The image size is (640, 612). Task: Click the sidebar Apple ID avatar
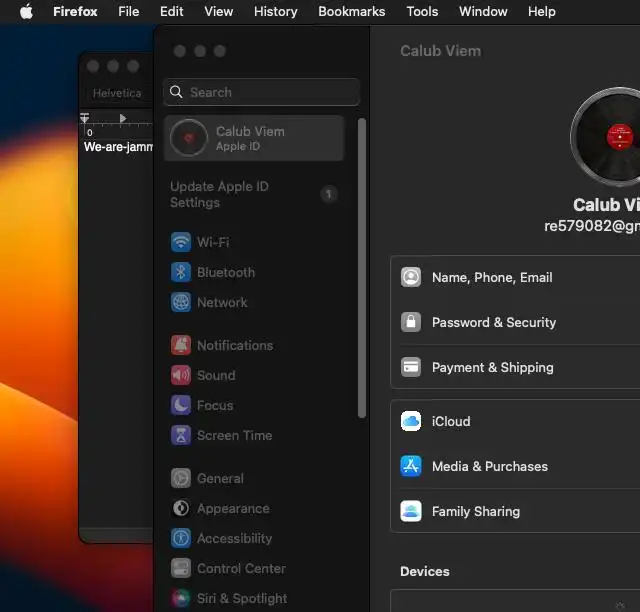pyautogui.click(x=189, y=138)
